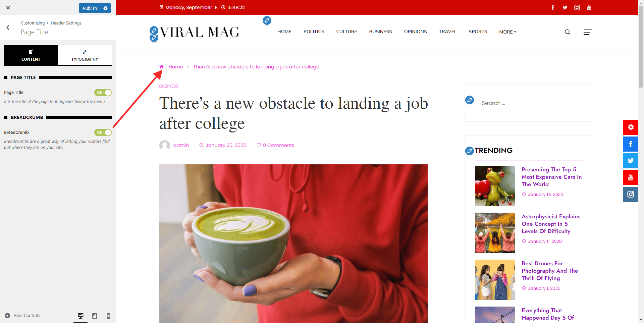Click the blue Twitter floating side button
Screen dimensions: 644x323
(x=631, y=161)
